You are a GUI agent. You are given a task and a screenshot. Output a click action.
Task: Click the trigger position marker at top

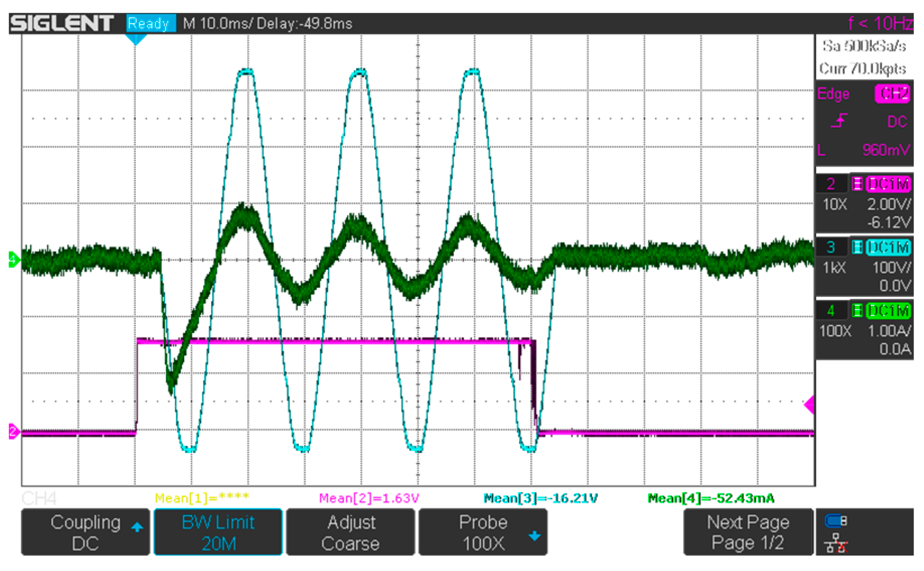(x=135, y=39)
